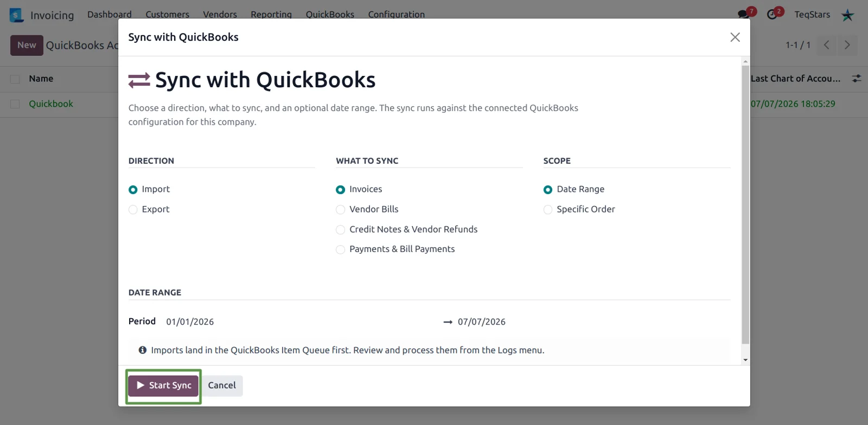
Task: Sort by the Name column header
Action: (x=41, y=79)
